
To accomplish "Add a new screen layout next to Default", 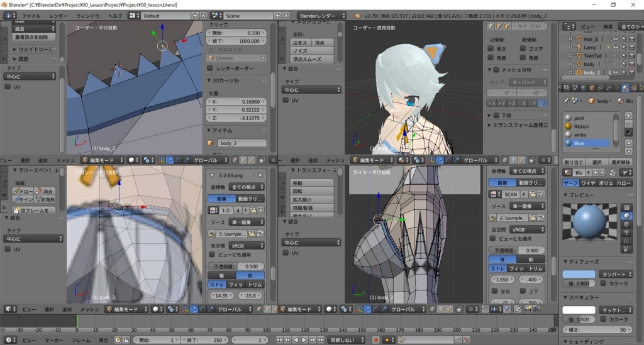I will [x=195, y=16].
